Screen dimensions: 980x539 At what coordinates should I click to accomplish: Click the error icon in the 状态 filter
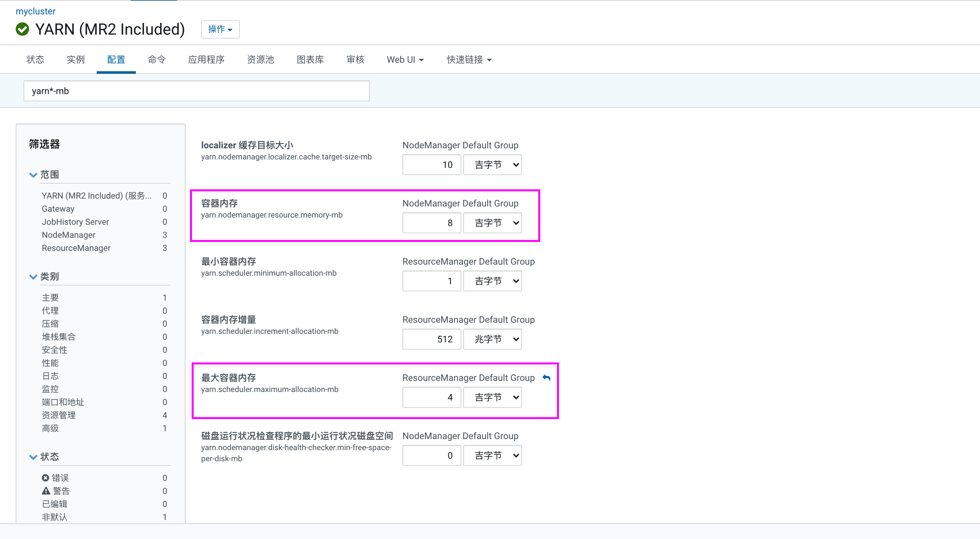click(45, 478)
